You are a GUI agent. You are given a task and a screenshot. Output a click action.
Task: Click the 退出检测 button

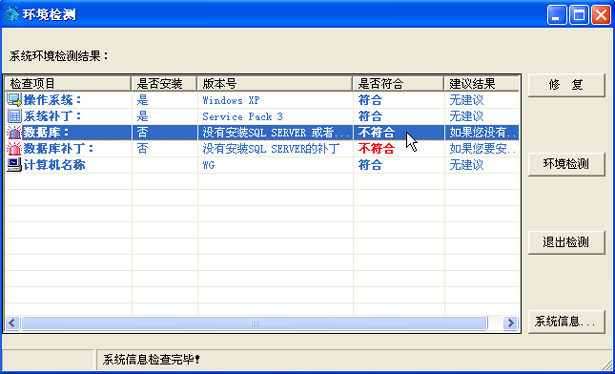click(566, 243)
